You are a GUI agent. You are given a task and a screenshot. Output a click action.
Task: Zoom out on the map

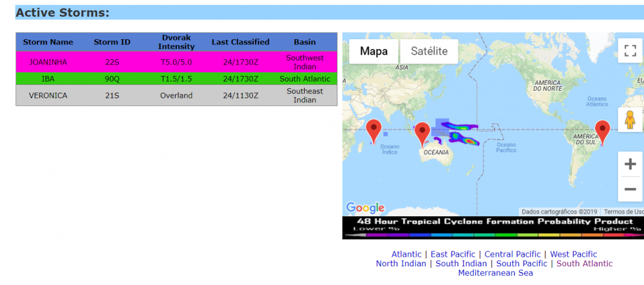[x=630, y=190]
